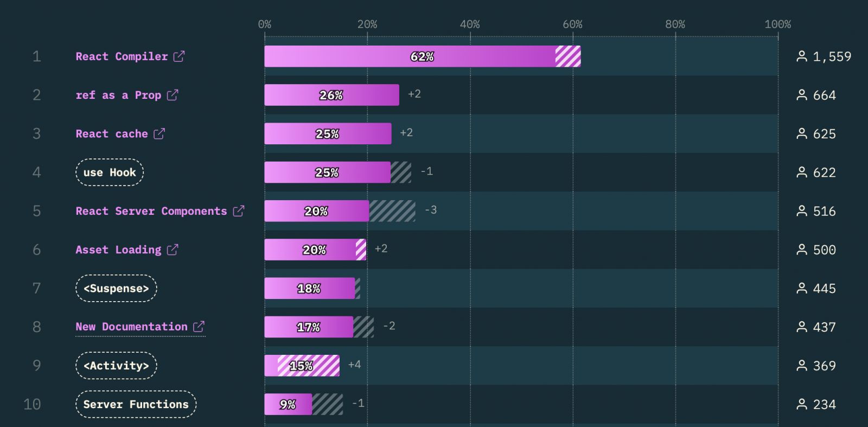Click the 26% ref as a Prop bar

[x=331, y=95]
